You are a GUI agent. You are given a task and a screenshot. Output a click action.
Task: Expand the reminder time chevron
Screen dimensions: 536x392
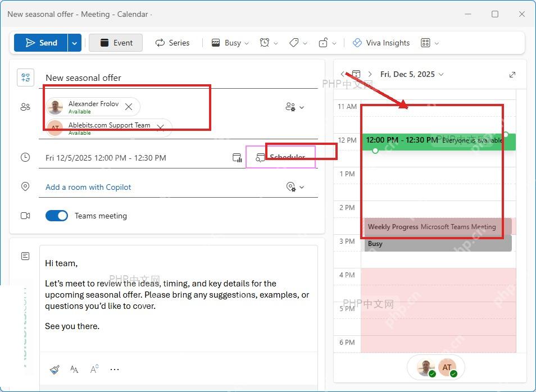(276, 43)
